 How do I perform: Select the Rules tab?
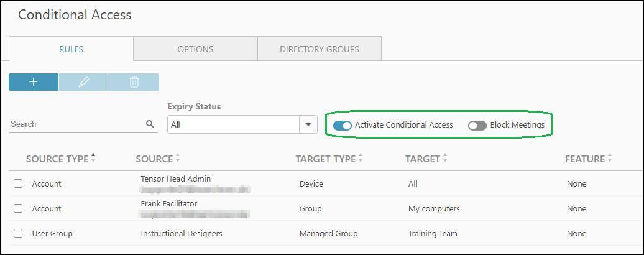click(x=71, y=49)
